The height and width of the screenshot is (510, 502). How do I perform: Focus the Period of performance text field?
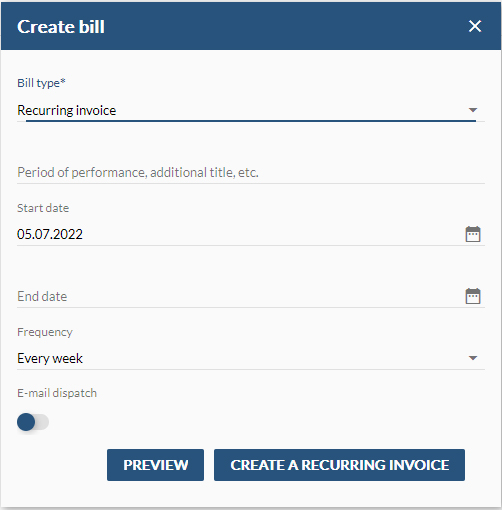[x=251, y=172]
